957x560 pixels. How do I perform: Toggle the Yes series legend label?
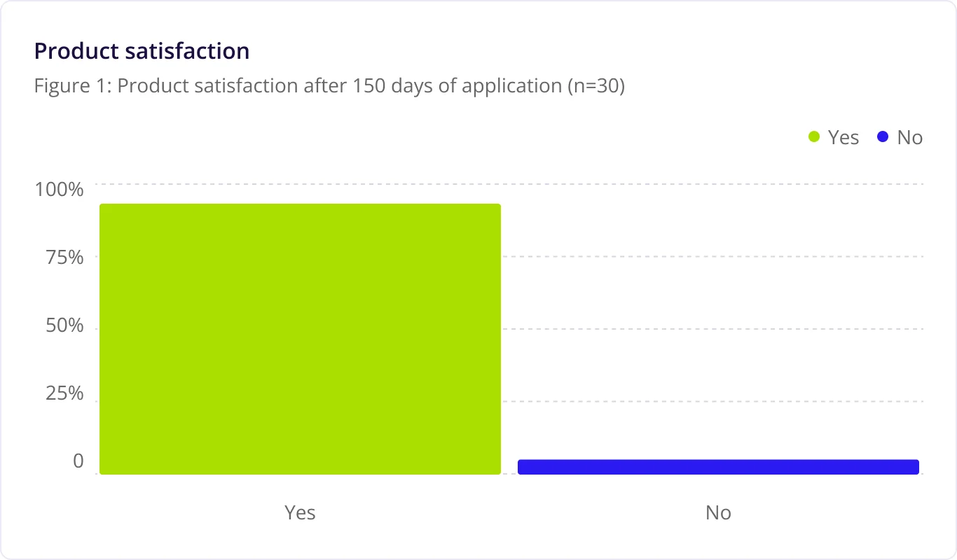(x=843, y=138)
